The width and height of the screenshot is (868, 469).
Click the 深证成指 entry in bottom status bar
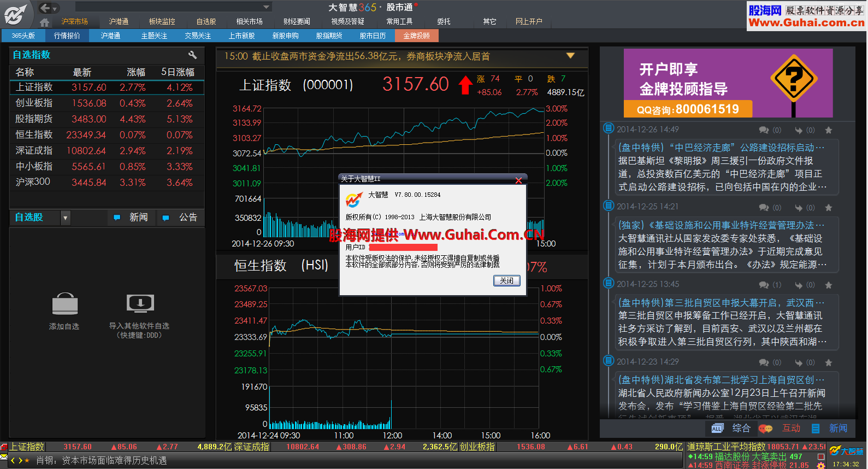tap(252, 447)
